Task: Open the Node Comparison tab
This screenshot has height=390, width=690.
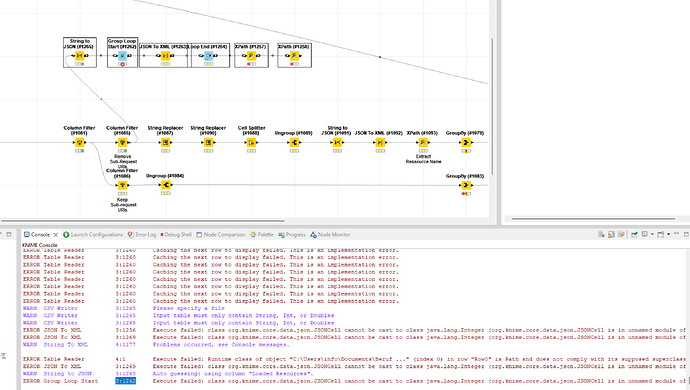Action: click(220, 235)
